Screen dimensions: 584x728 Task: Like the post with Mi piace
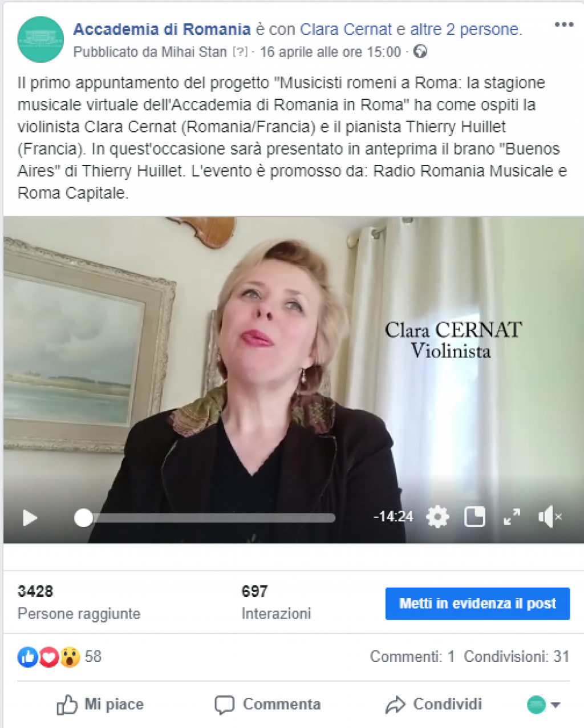[x=100, y=705]
